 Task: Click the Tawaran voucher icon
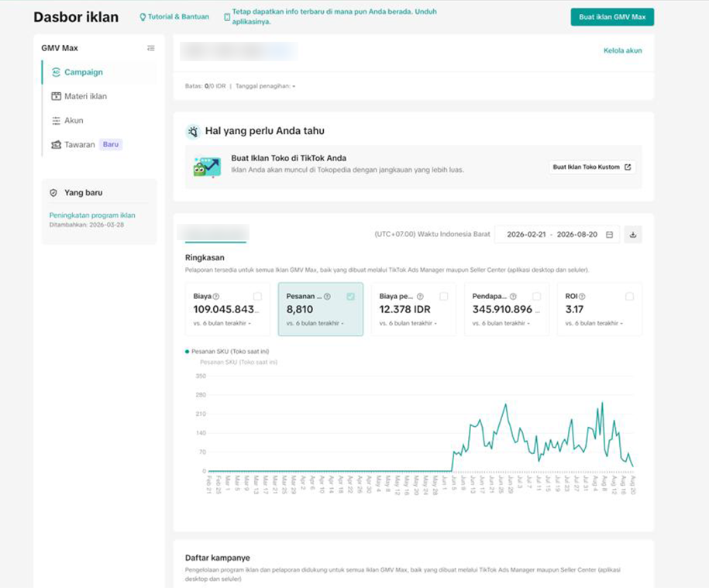pos(56,145)
